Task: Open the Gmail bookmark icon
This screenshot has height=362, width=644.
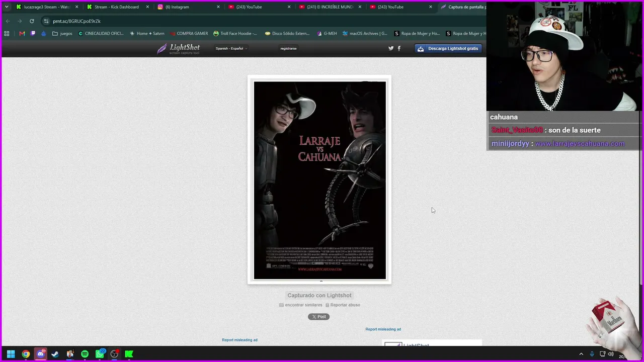Action: pyautogui.click(x=22, y=34)
